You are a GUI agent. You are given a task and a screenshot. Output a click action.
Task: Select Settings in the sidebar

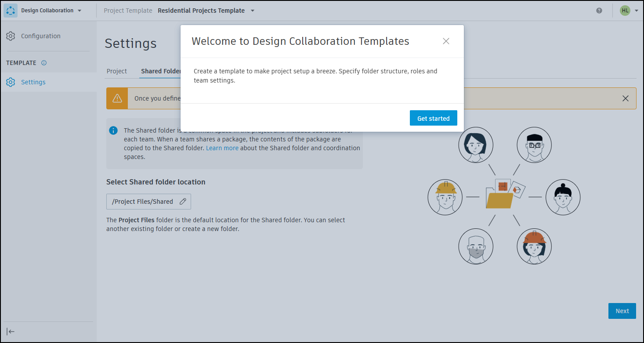(x=48, y=82)
